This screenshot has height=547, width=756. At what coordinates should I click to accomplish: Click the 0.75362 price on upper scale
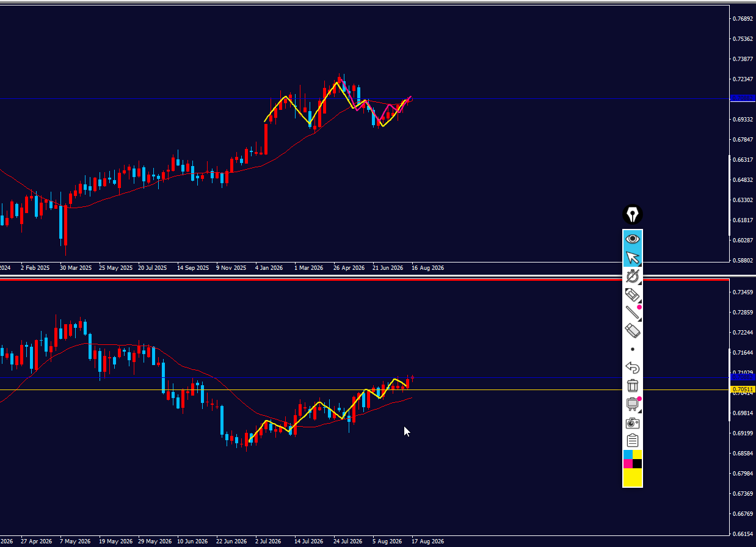(x=743, y=38)
